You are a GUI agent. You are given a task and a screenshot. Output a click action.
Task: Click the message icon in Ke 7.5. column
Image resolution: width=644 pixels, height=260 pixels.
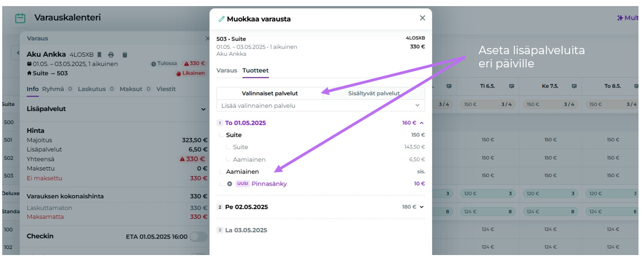click(x=574, y=86)
